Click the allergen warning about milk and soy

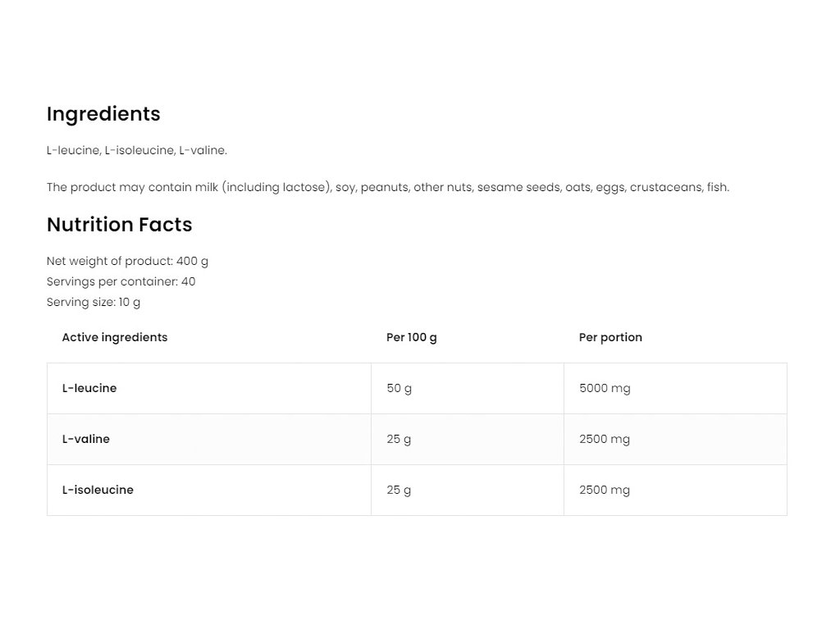[387, 187]
